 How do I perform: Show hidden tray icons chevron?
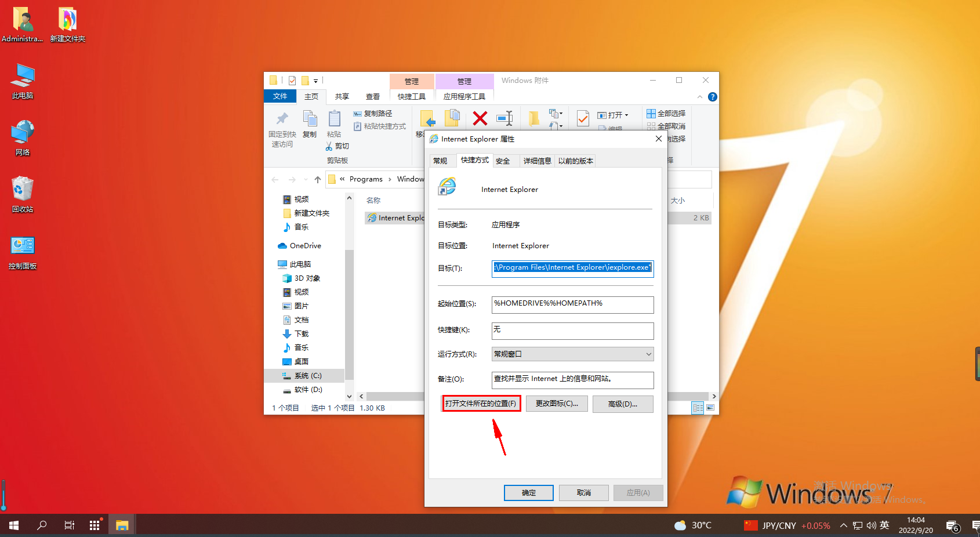(844, 525)
